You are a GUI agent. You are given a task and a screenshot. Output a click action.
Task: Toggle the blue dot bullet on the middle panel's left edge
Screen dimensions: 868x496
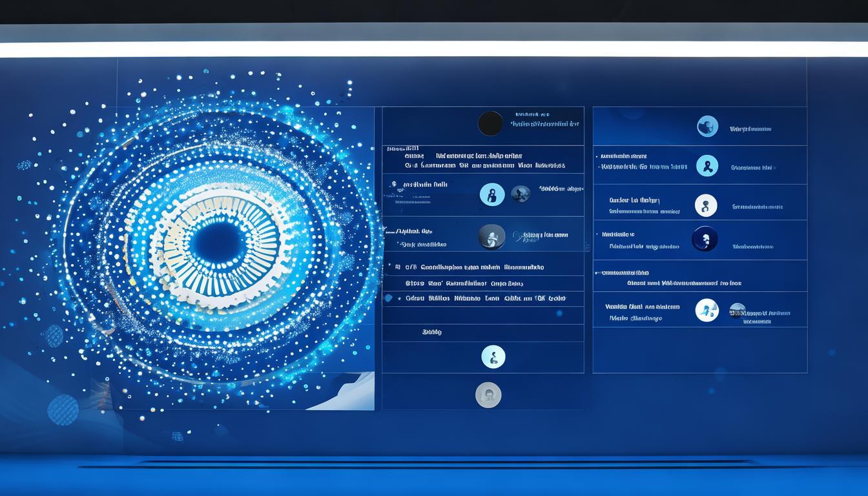388,298
